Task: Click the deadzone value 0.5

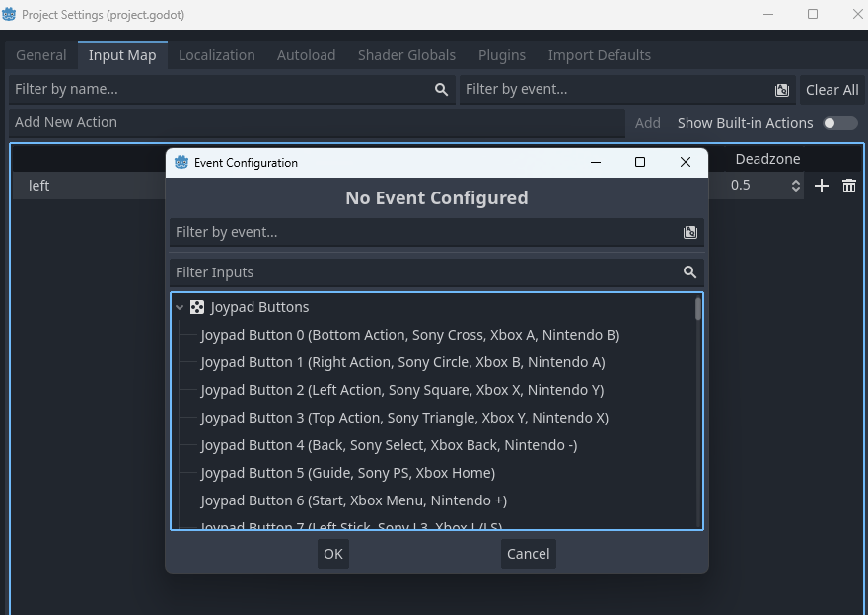Action: click(740, 185)
